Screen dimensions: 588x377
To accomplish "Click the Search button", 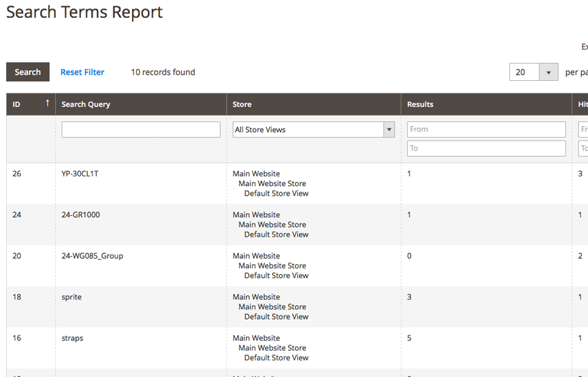I will click(28, 72).
